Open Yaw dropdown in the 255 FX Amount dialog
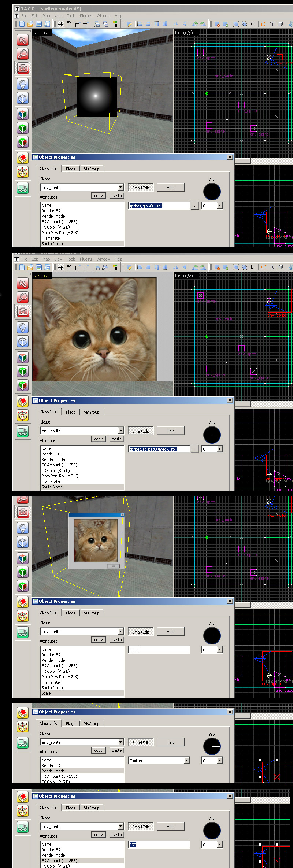Image resolution: width=293 pixels, height=868 pixels. click(x=219, y=845)
